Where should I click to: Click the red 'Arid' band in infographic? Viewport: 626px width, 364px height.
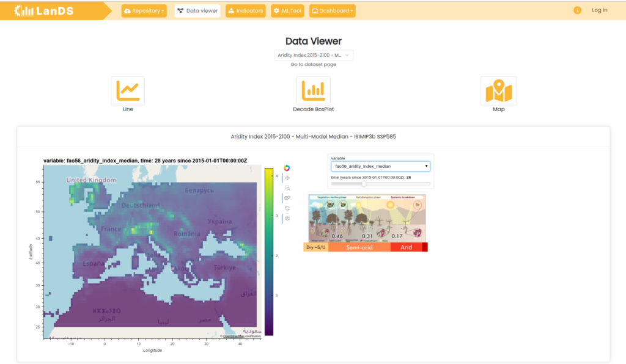point(407,247)
